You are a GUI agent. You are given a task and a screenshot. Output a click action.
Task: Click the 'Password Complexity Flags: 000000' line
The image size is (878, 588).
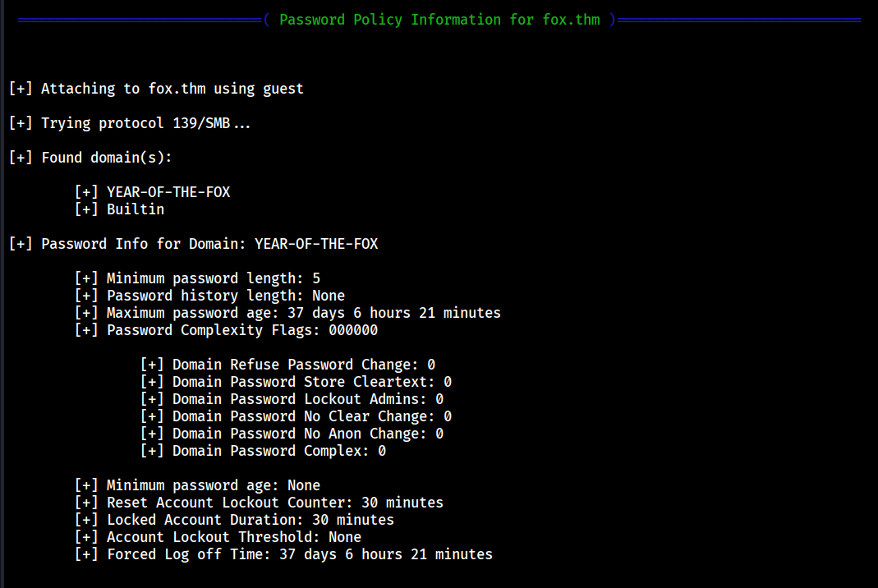(226, 330)
